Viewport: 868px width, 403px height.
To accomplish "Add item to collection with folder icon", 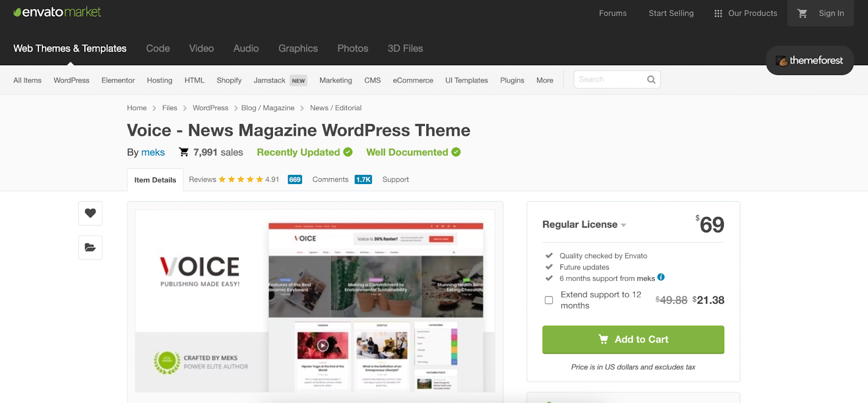I will pyautogui.click(x=90, y=248).
